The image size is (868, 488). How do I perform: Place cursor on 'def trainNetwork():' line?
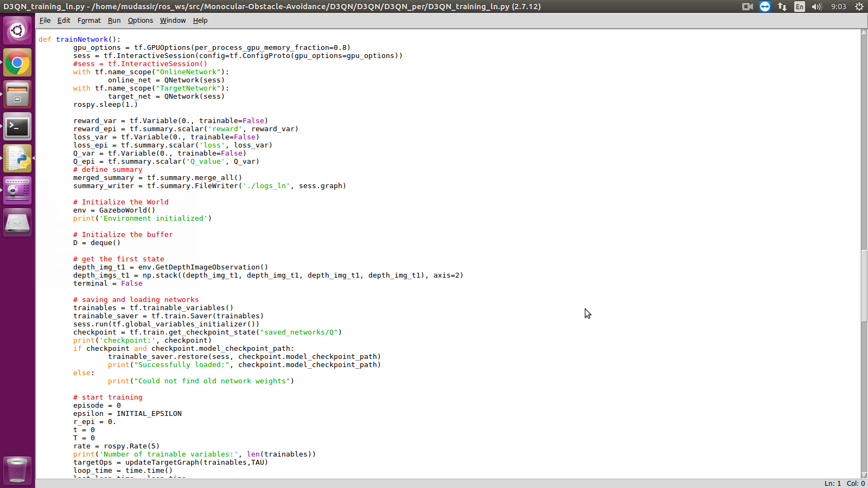click(x=80, y=40)
